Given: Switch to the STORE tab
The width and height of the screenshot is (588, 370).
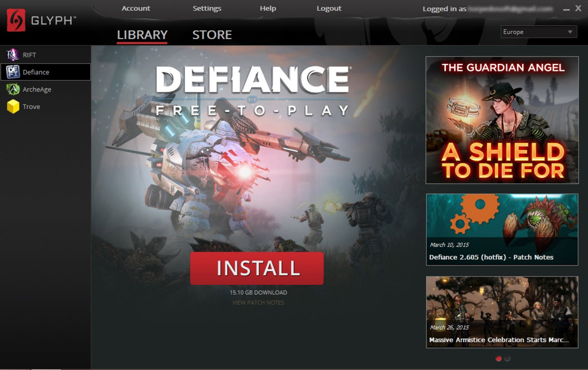Looking at the screenshot, I should tap(212, 35).
